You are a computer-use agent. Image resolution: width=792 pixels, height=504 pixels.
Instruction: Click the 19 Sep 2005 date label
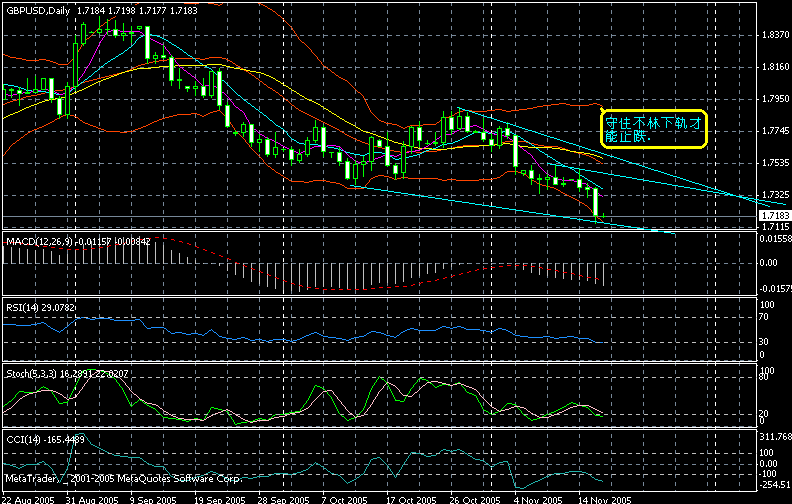pyautogui.click(x=220, y=499)
